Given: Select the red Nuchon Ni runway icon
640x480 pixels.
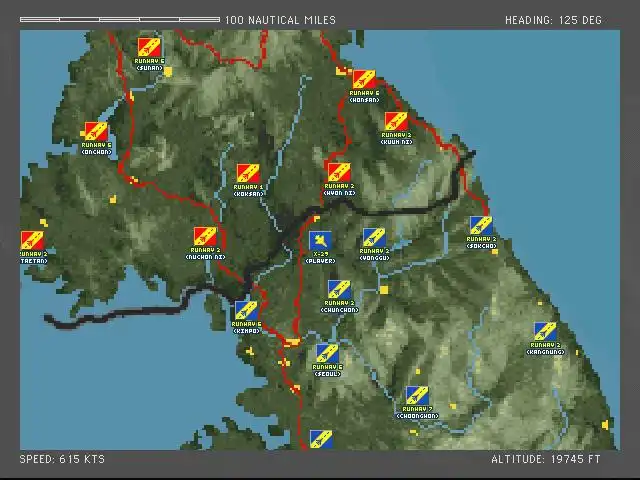Looking at the screenshot, I should [x=205, y=237].
